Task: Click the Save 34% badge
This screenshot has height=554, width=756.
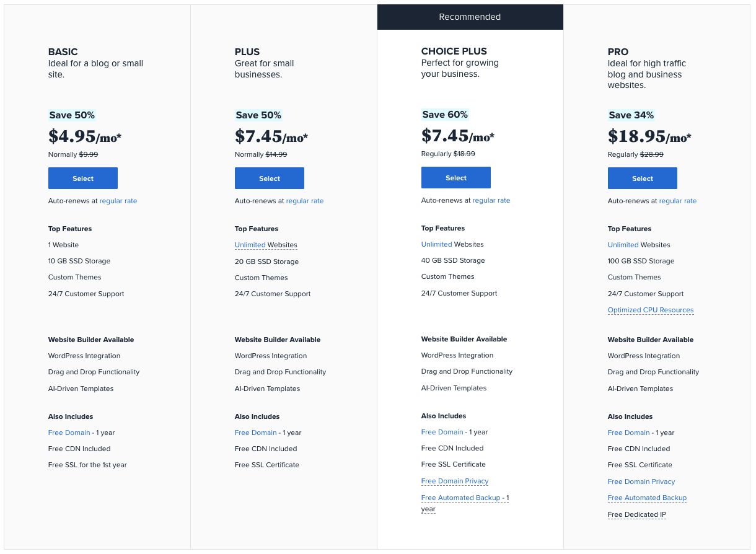Action: point(631,115)
